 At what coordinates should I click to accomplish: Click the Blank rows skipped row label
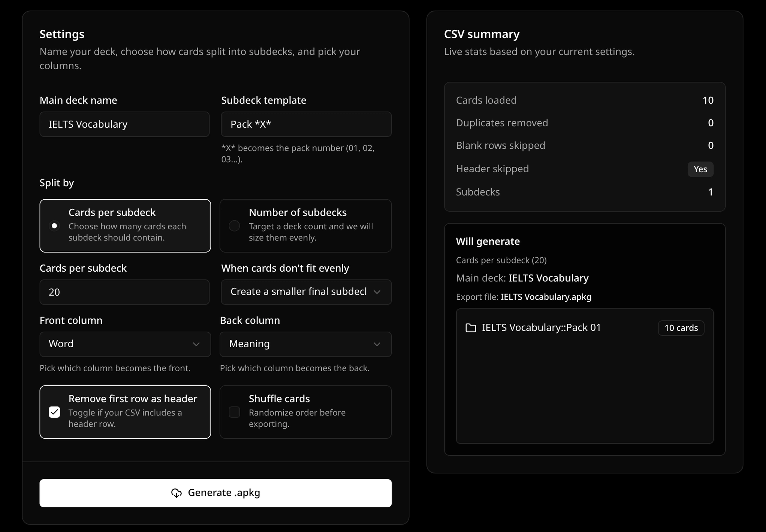coord(500,145)
